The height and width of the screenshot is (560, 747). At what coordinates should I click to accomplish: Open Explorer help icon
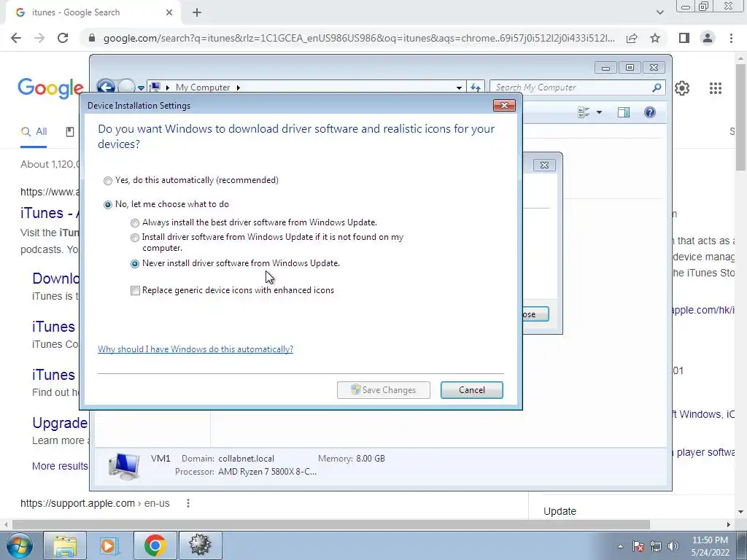click(650, 112)
